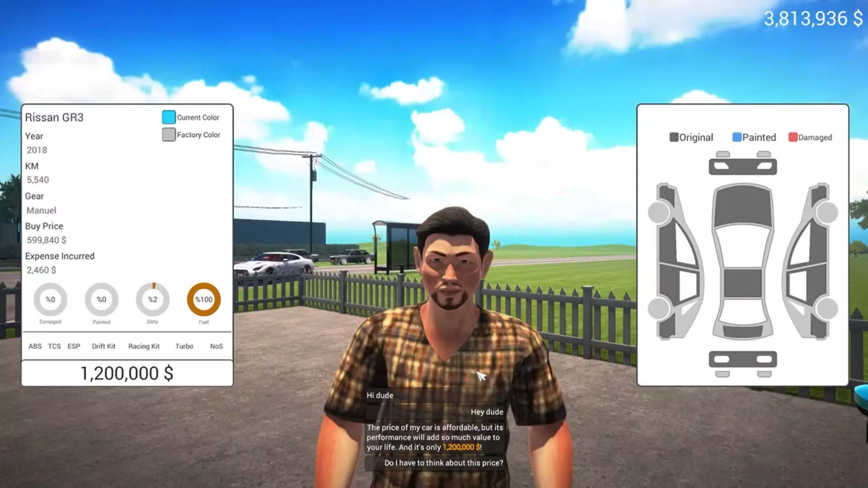Viewport: 868px width, 488px height.
Task: Click the ABS feature icon
Action: click(x=34, y=346)
